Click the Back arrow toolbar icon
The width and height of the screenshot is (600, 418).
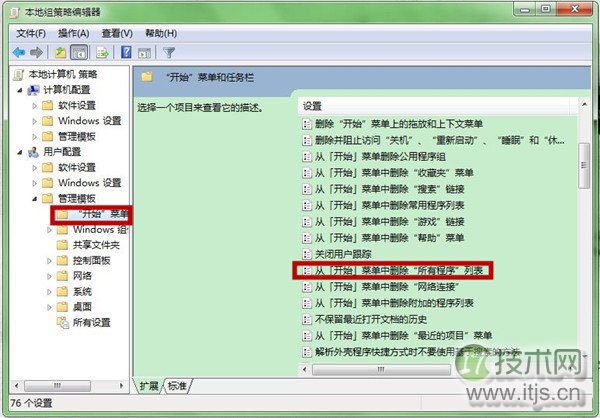[x=18, y=52]
